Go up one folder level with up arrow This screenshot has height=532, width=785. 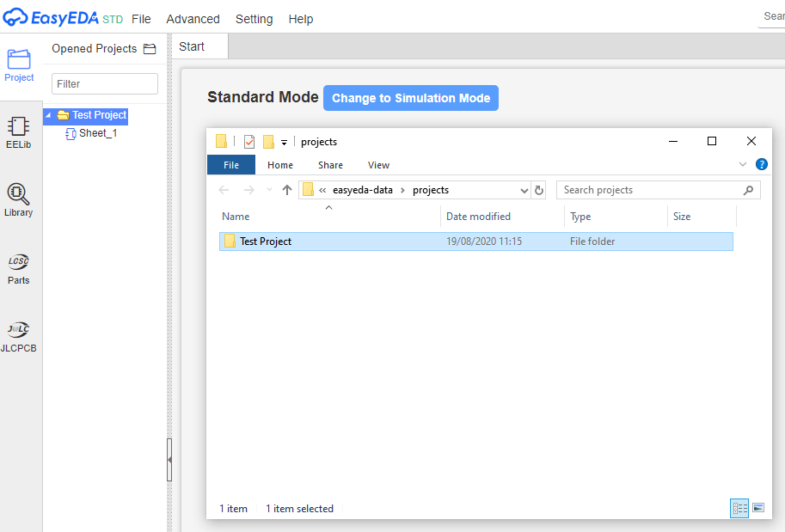click(x=287, y=190)
